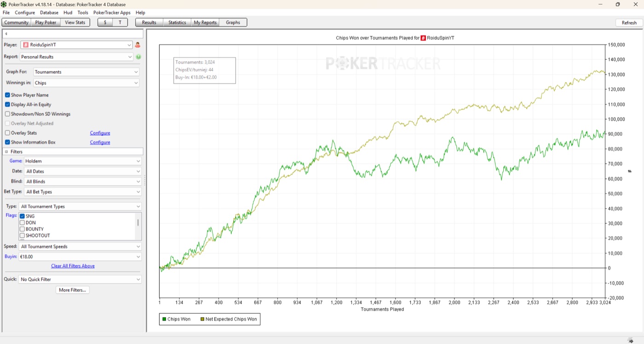The image size is (644, 344).
Task: Open the File menu
Action: point(6,13)
